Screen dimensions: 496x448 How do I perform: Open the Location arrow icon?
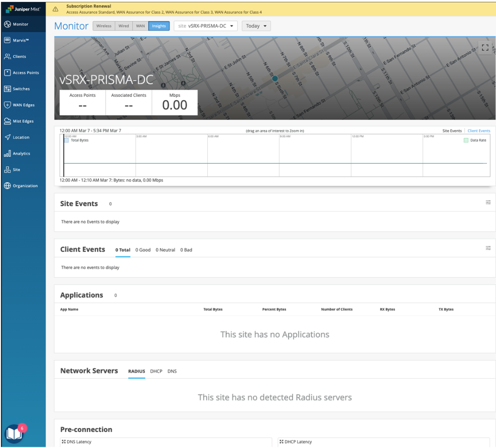pyautogui.click(x=7, y=137)
